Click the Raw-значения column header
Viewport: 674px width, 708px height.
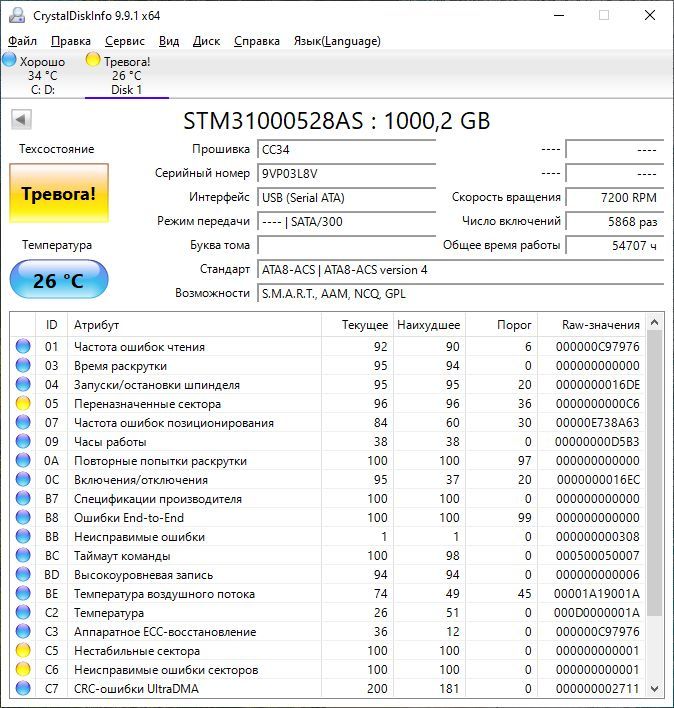(591, 325)
